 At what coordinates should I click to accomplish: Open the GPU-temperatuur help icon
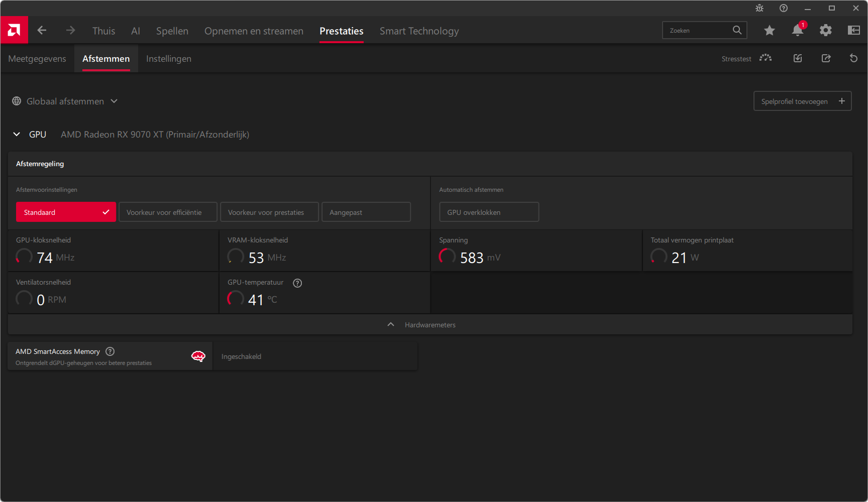(x=297, y=283)
